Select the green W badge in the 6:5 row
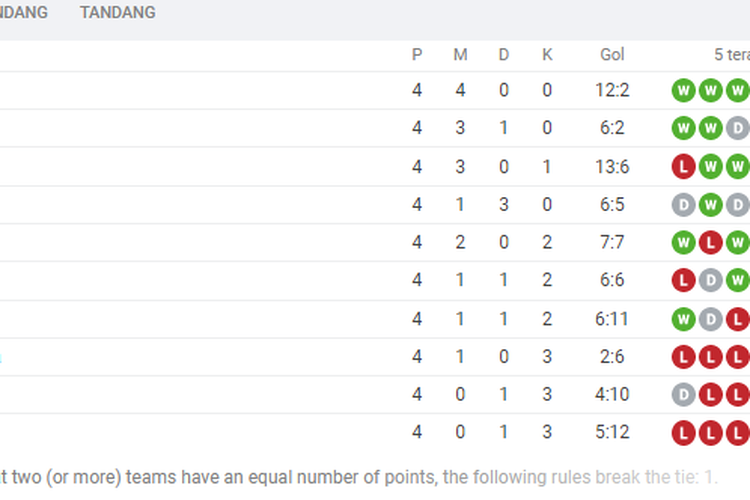 click(711, 205)
